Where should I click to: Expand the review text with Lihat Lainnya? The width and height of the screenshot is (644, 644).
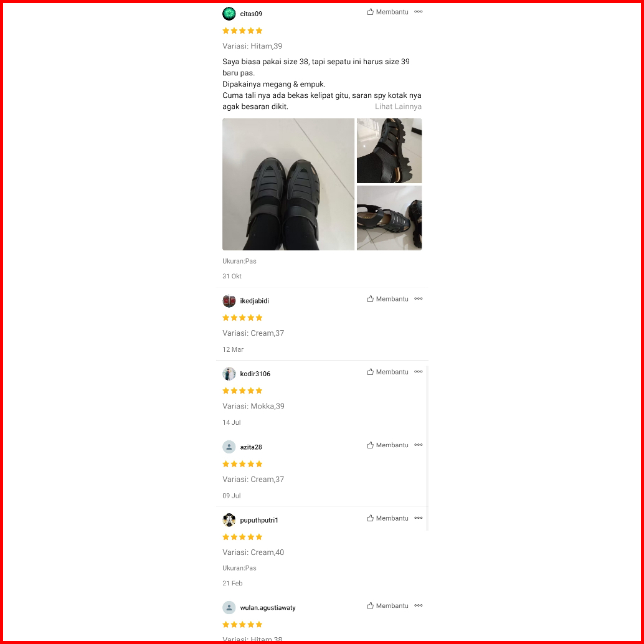point(398,107)
